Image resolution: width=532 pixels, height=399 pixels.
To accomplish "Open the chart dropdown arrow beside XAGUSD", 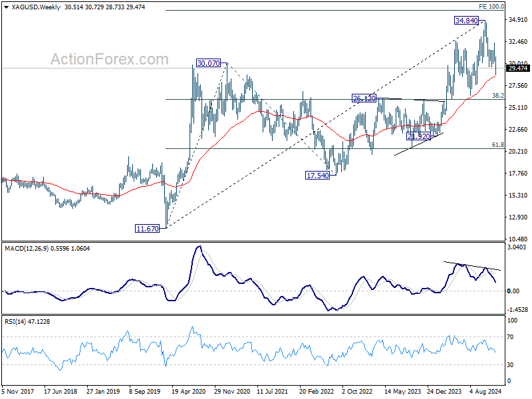I will pyautogui.click(x=7, y=7).
